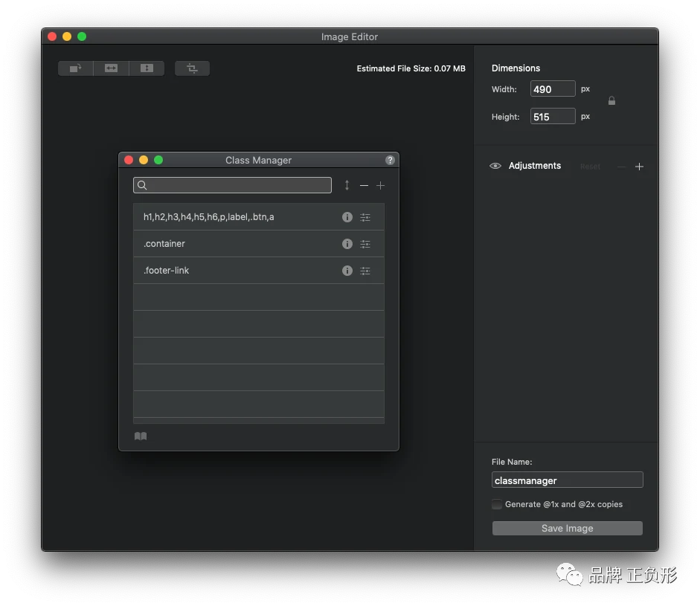
Task: Close the Class Manager window
Action: (x=129, y=160)
